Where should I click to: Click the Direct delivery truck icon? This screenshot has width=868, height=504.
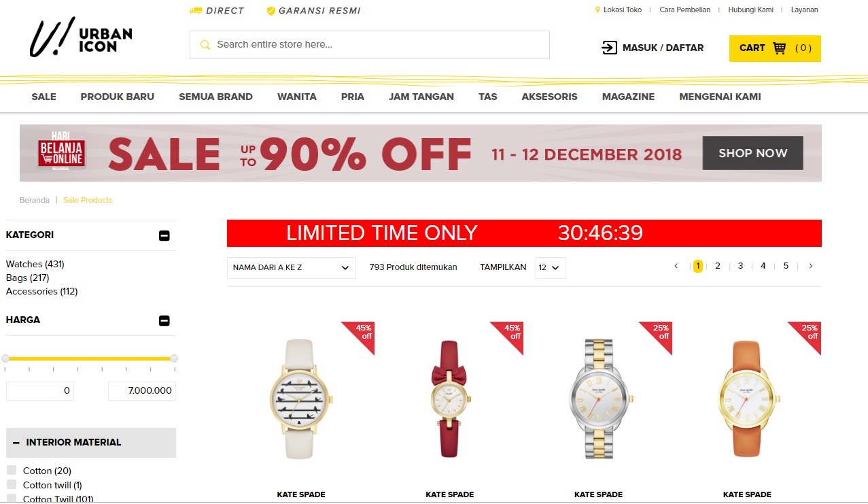196,11
